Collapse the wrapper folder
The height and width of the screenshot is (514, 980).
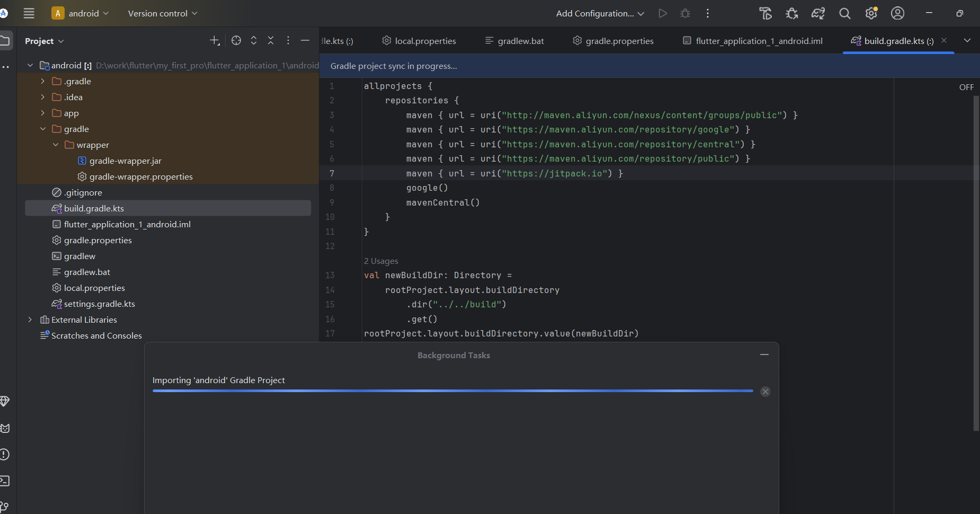56,145
